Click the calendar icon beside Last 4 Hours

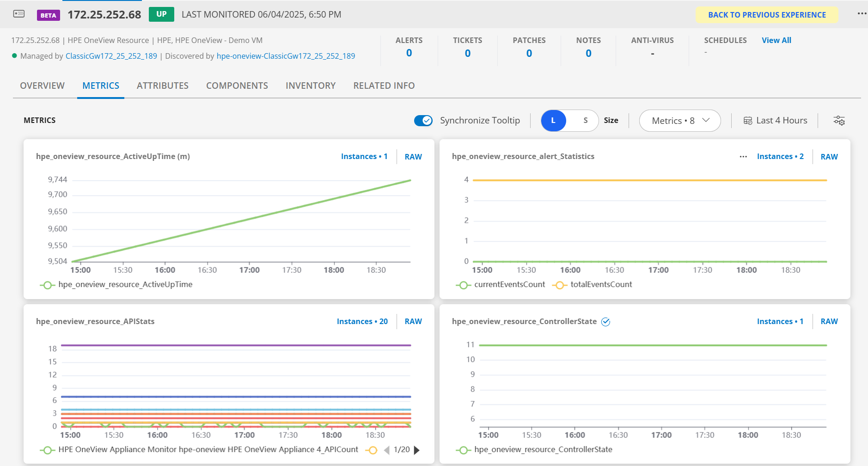pos(748,120)
